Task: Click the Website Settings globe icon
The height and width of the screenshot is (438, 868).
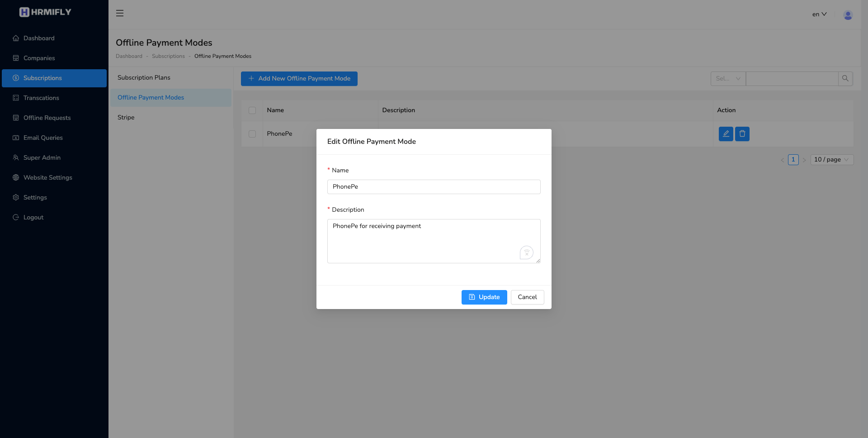Action: point(16,177)
